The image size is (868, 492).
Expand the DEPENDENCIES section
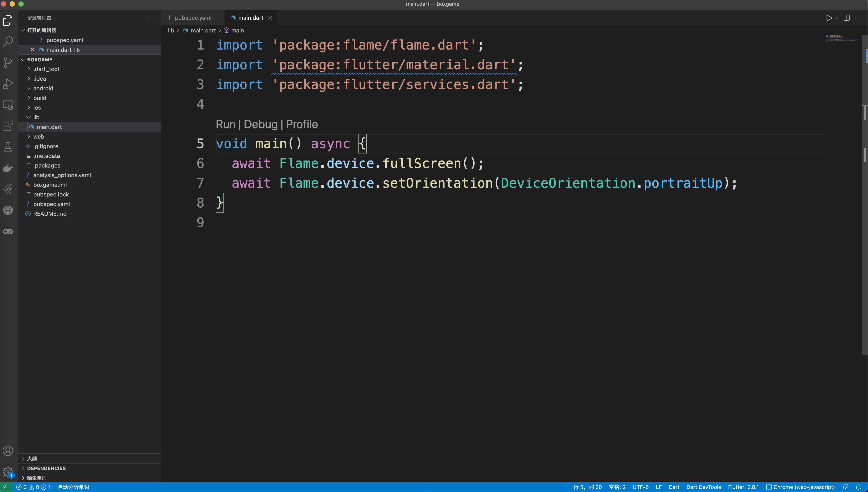point(46,468)
